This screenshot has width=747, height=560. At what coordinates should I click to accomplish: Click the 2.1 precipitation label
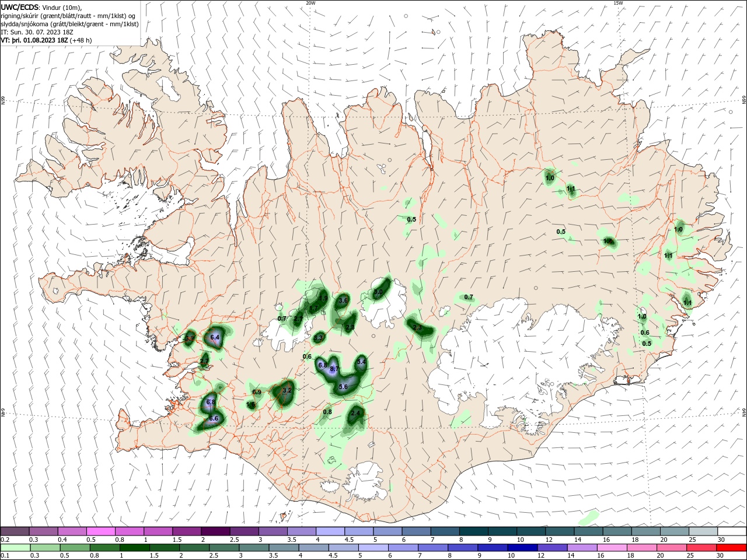click(298, 318)
